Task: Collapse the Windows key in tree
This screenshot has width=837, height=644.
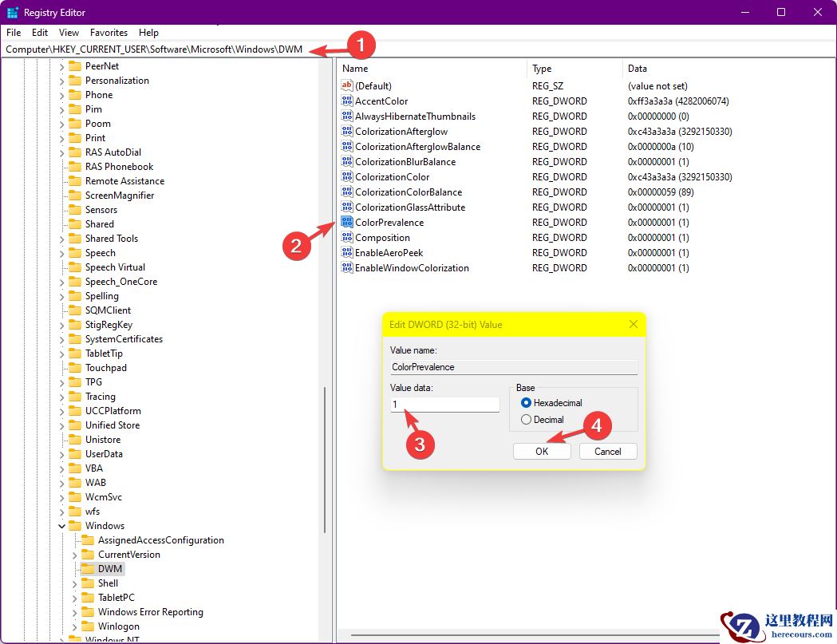Action: 62,526
